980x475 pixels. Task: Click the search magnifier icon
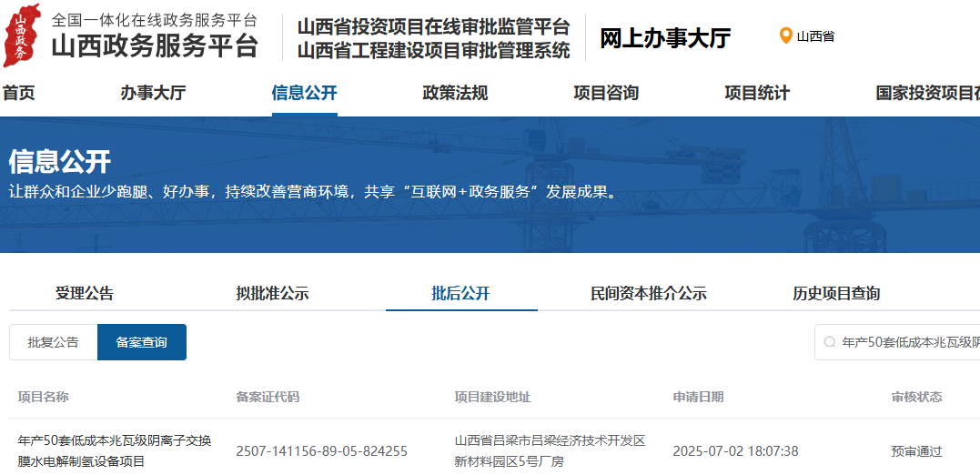pos(829,342)
